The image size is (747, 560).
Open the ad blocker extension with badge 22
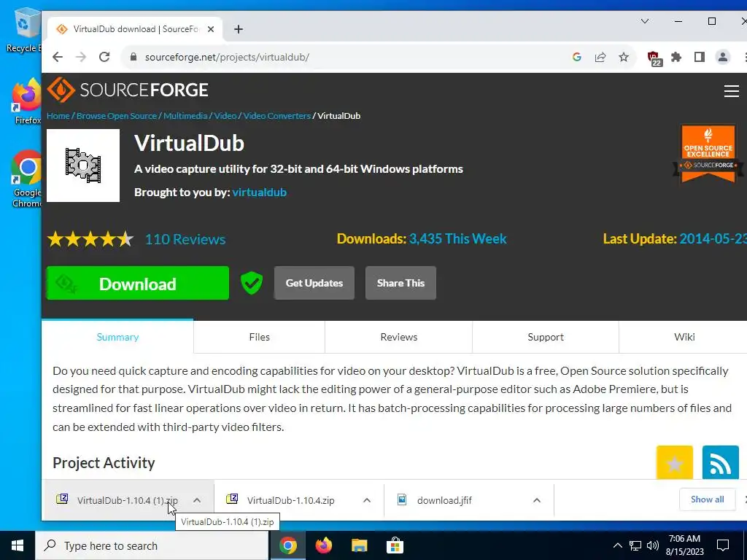654,58
